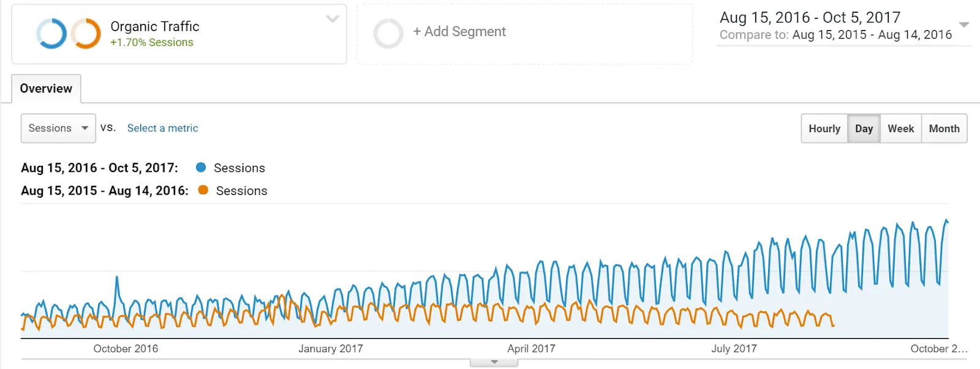
Task: Click the empty Add Segment circle icon
Action: point(388,33)
